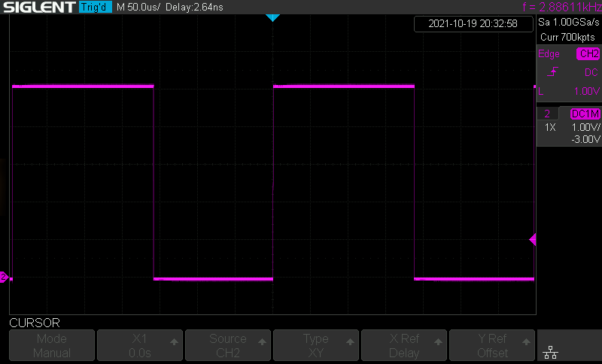Click the arrow on the Source softkey

262,341
